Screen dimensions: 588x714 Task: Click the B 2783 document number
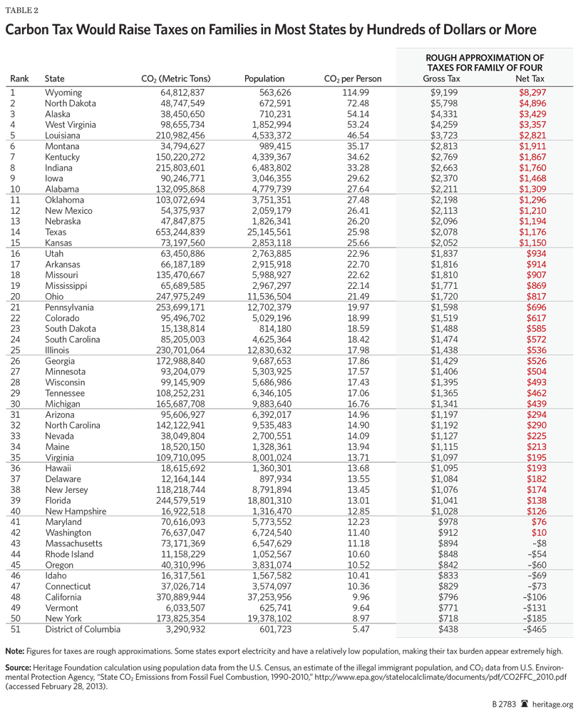coord(503,703)
